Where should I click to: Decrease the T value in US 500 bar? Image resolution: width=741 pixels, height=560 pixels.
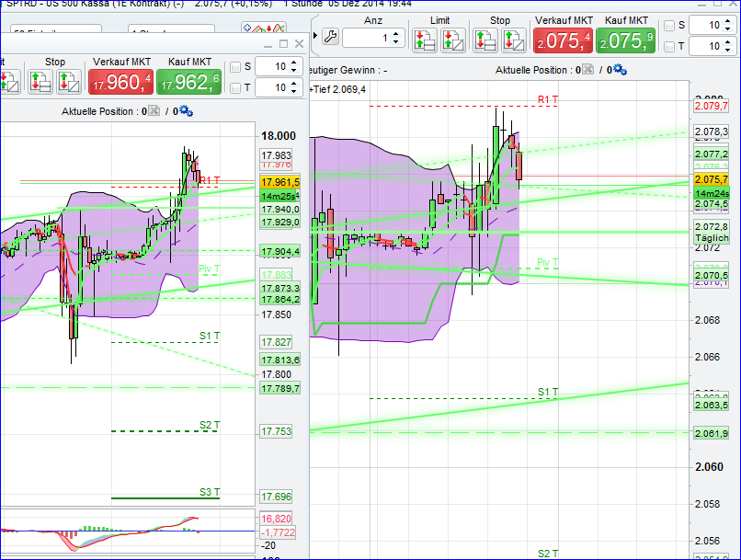tap(728, 50)
